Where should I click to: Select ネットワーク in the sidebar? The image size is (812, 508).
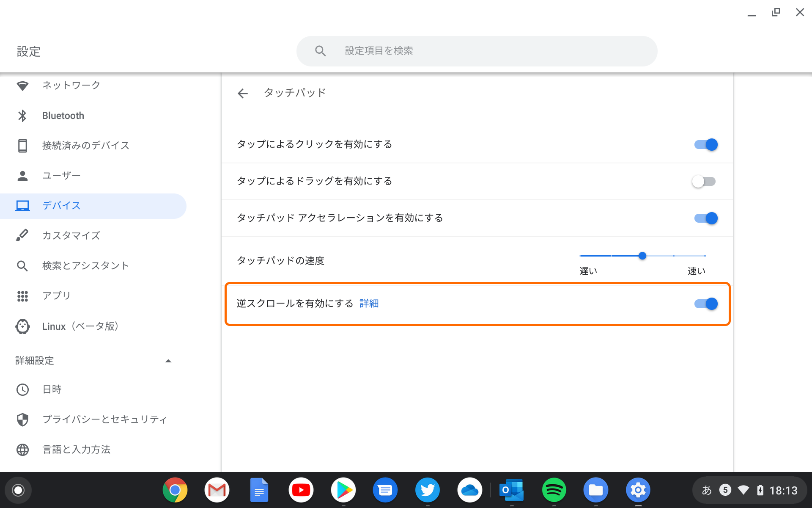(x=70, y=85)
